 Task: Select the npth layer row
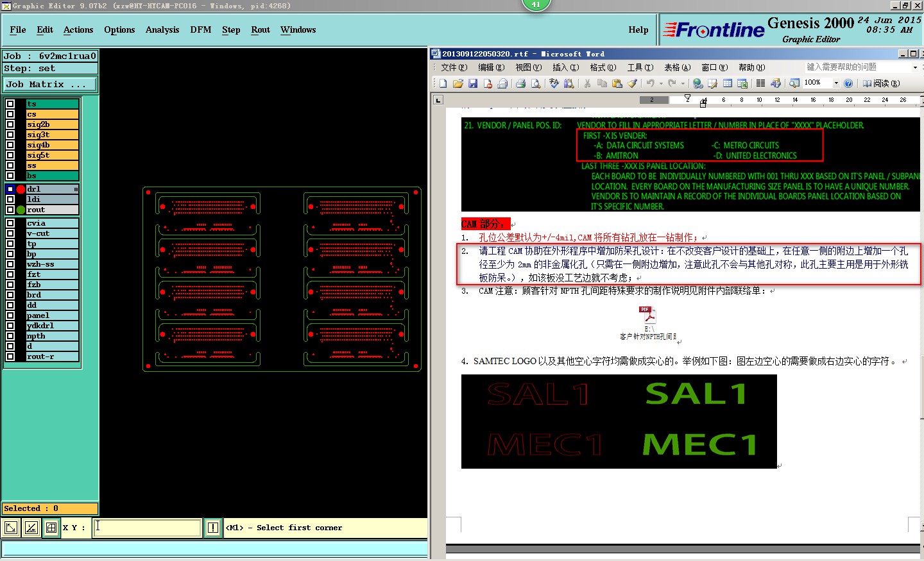(52, 336)
